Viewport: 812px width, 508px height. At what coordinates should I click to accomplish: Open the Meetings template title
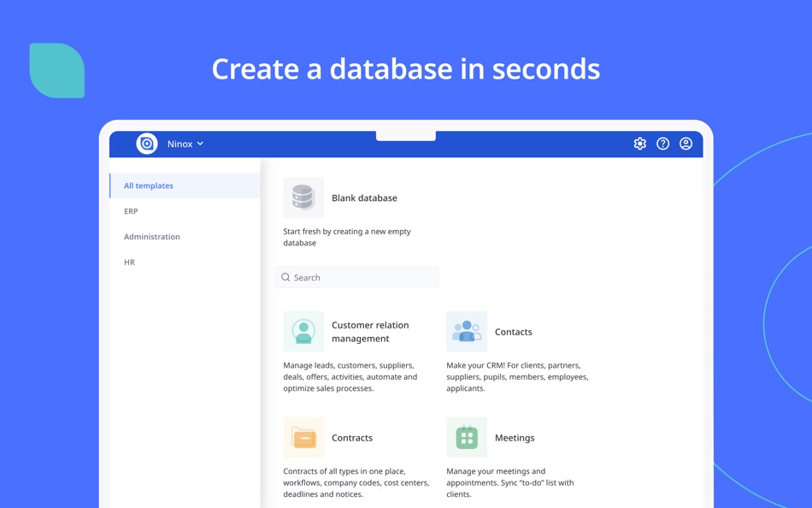tap(515, 438)
